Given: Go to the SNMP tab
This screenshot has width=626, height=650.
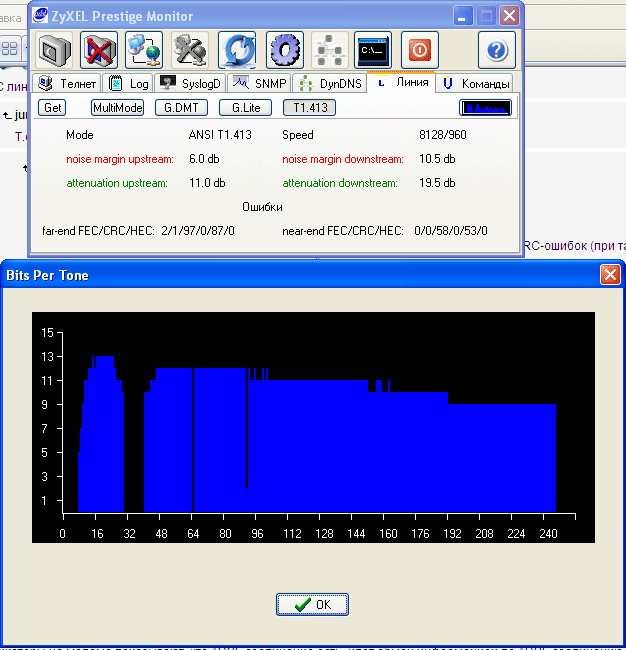Looking at the screenshot, I should coord(258,84).
